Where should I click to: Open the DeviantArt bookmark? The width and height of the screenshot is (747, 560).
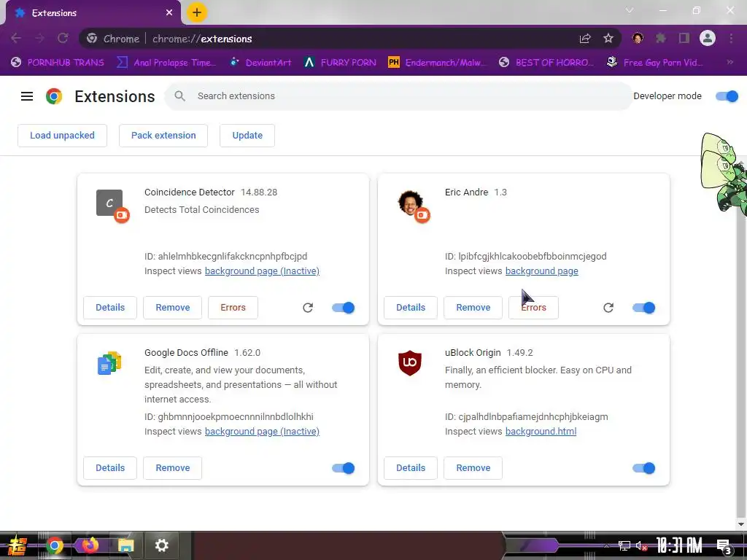[260, 63]
